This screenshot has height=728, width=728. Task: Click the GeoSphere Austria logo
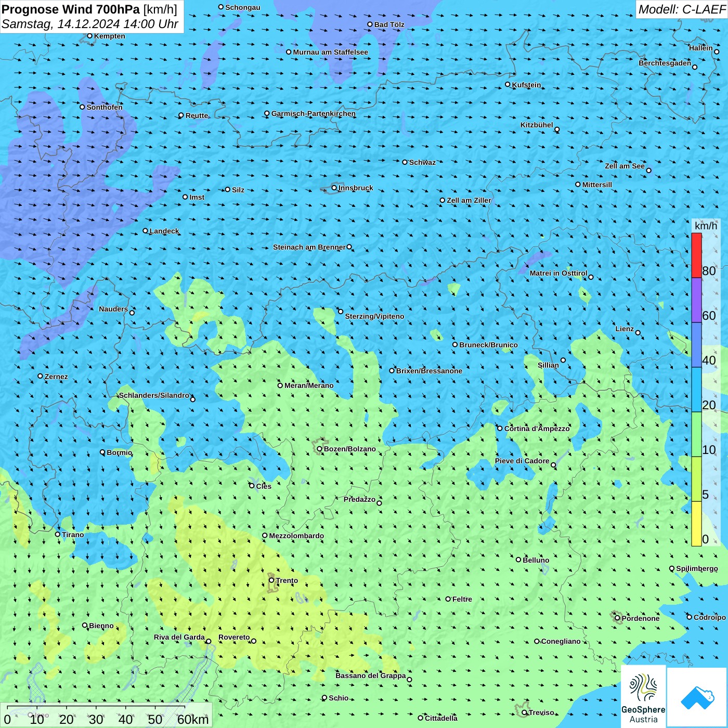click(x=643, y=696)
